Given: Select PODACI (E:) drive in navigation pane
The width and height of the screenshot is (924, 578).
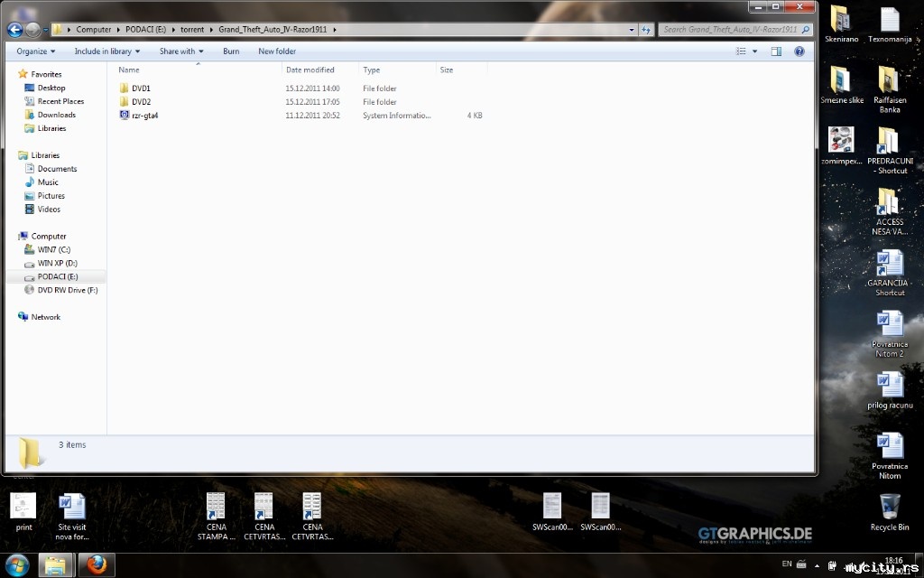Looking at the screenshot, I should tap(57, 277).
